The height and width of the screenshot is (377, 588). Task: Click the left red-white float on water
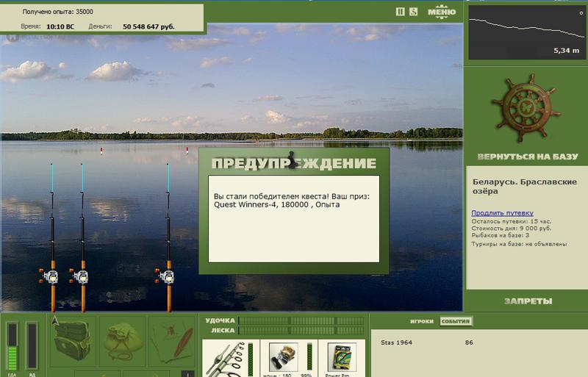pyautogui.click(x=101, y=151)
